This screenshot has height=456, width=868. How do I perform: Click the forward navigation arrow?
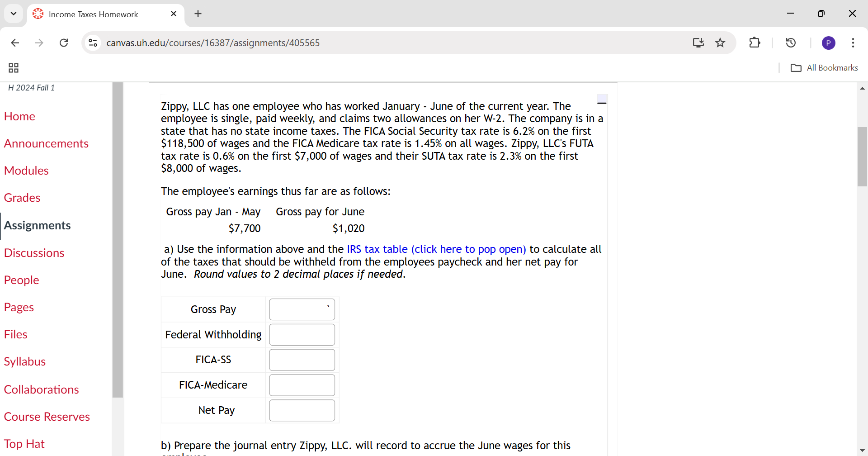39,43
